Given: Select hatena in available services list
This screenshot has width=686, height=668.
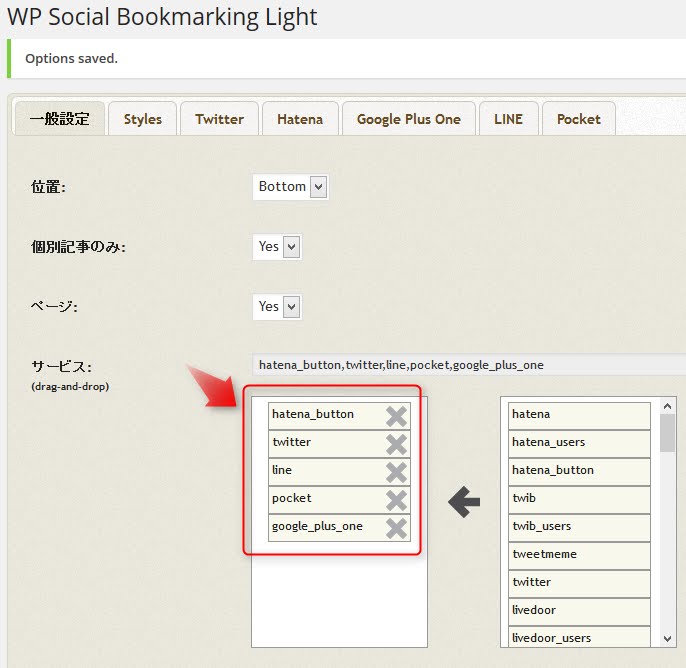Looking at the screenshot, I should (x=579, y=416).
